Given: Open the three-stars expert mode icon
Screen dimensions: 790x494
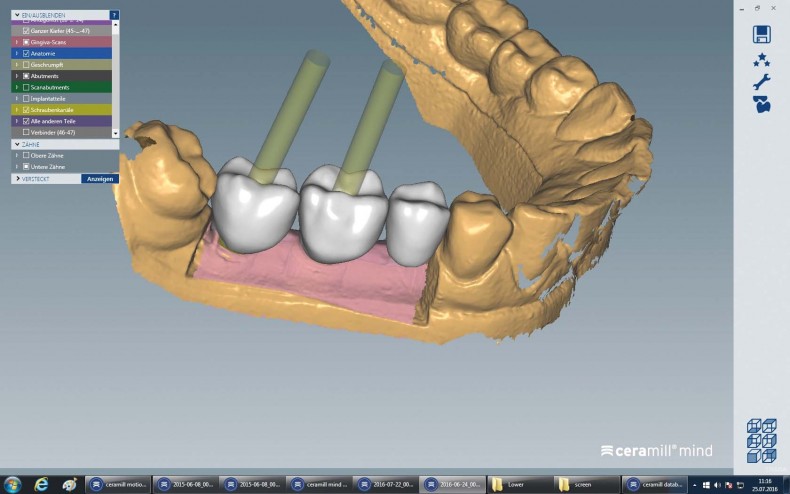Looking at the screenshot, I should [x=761, y=59].
